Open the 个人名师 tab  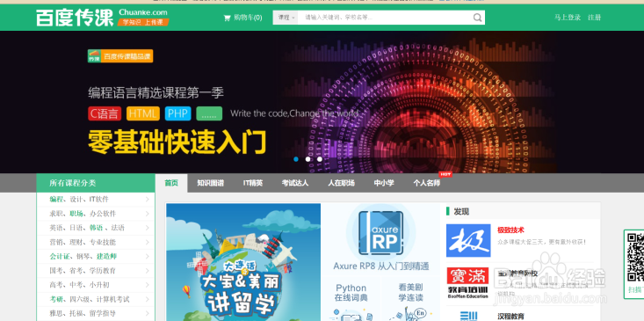426,183
